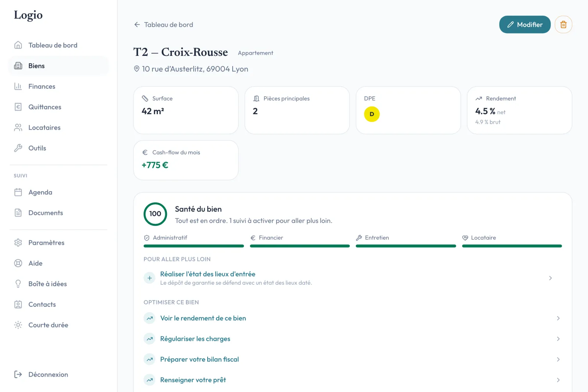Screen dimensions: 588x392
Task: Click the Locataire heart-handshake icon
Action: (465, 238)
